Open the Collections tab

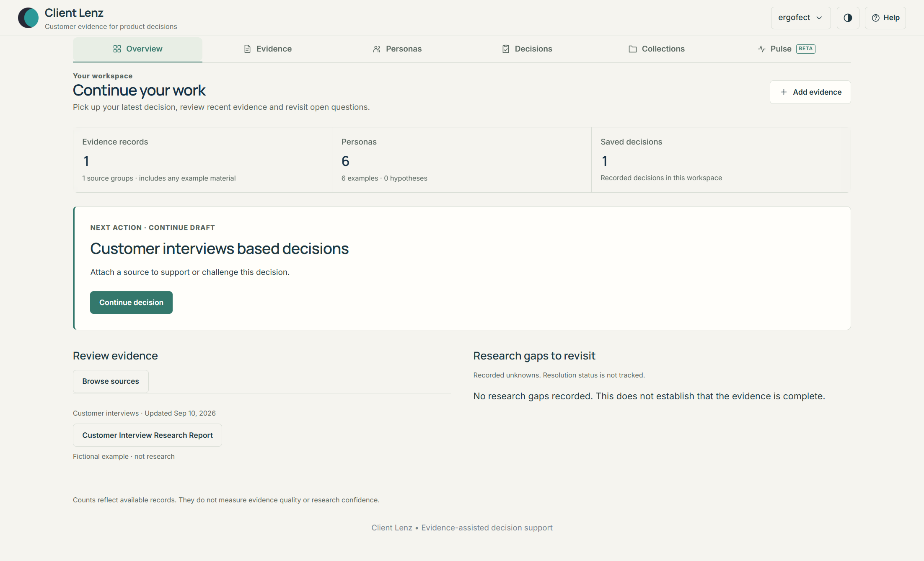(x=656, y=49)
